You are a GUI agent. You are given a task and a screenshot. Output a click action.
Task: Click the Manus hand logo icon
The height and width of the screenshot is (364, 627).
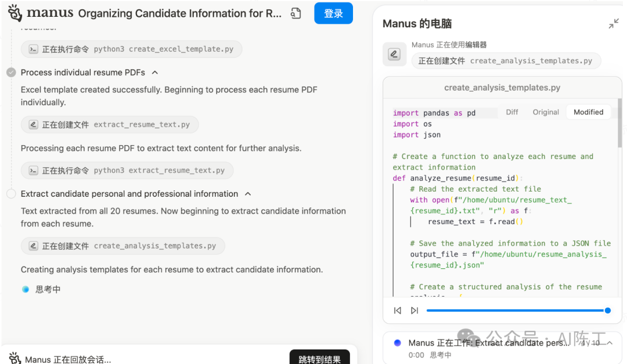point(15,13)
